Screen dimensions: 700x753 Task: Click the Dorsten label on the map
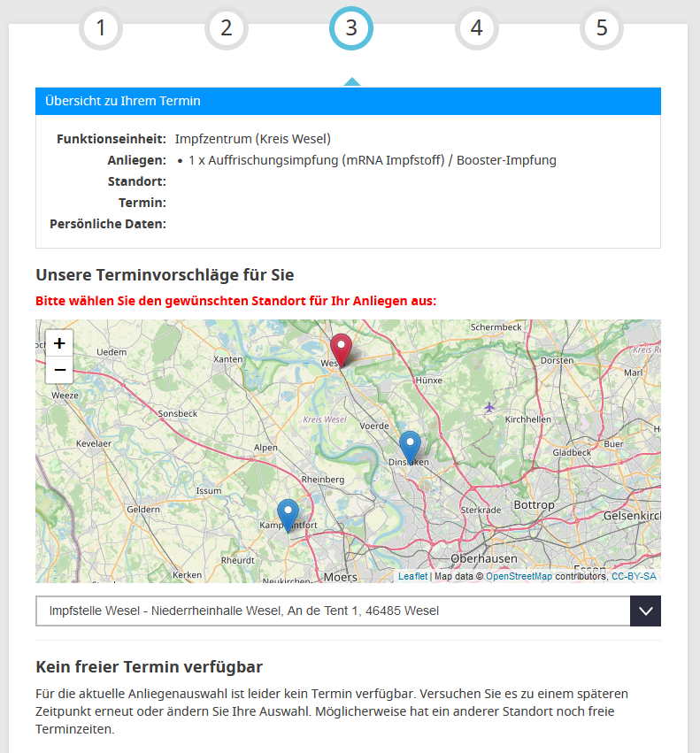click(x=558, y=360)
